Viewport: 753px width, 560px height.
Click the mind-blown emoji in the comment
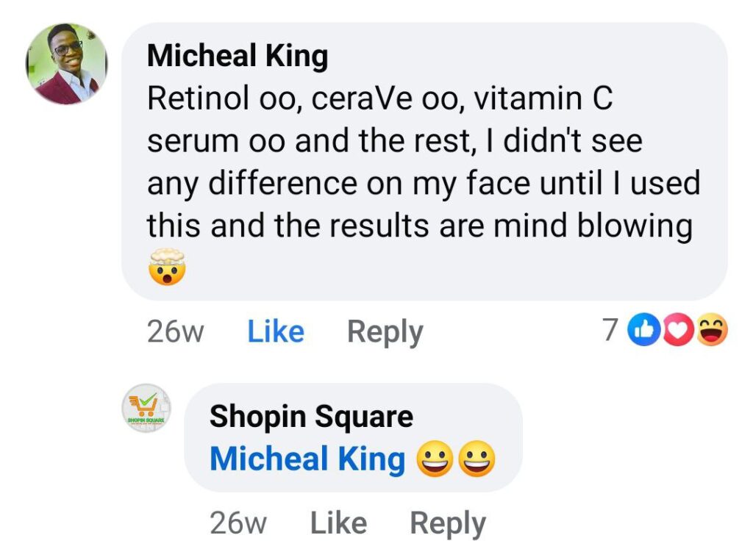[x=166, y=267]
